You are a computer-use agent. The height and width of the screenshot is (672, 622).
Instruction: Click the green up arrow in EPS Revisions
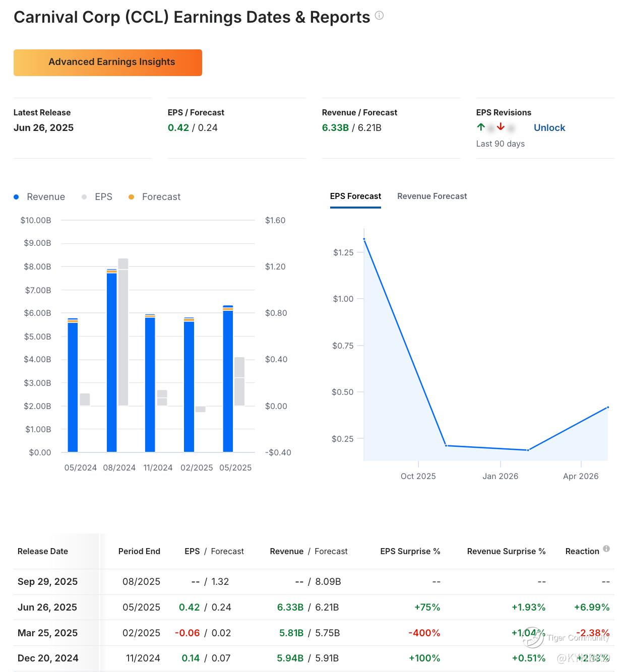(481, 127)
